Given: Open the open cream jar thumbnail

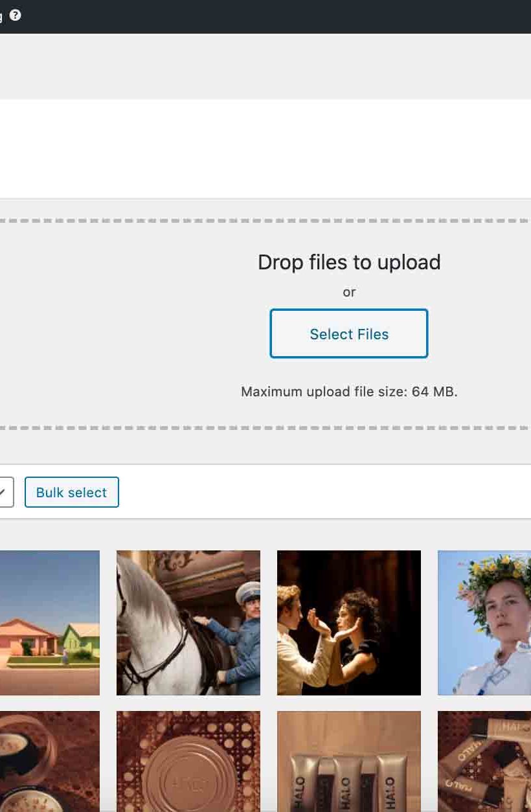Looking at the screenshot, I should [50, 761].
